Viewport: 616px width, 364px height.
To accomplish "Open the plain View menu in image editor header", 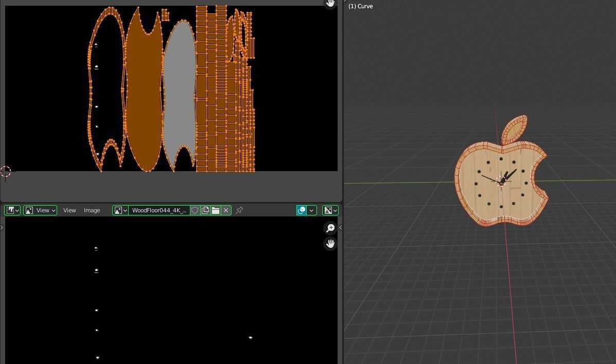I will point(69,210).
